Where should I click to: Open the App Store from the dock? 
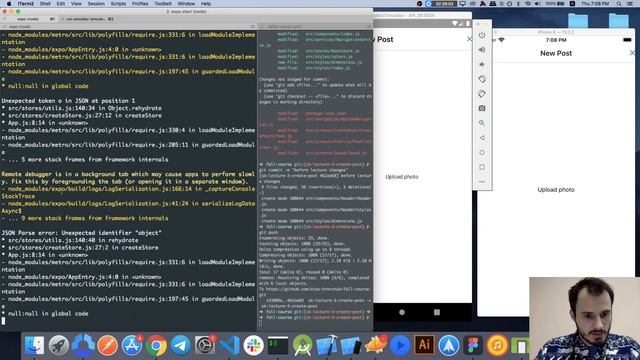tap(131, 345)
